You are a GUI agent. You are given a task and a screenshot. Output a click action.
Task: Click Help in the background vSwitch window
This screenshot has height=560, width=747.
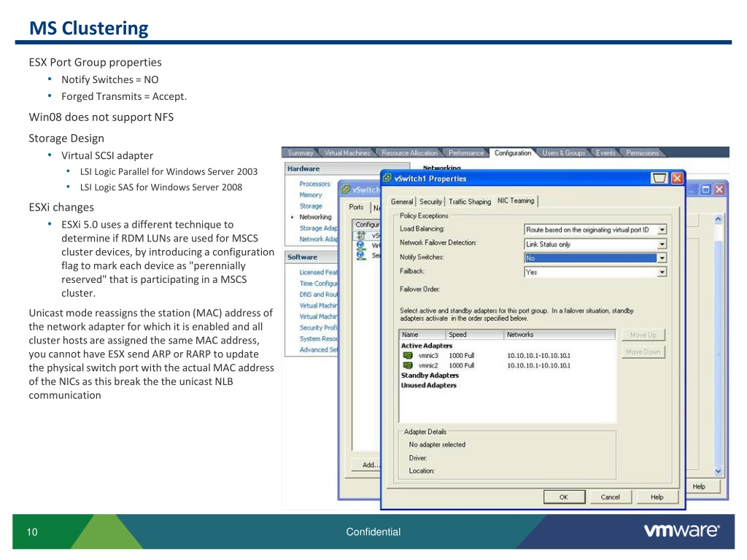699,486
